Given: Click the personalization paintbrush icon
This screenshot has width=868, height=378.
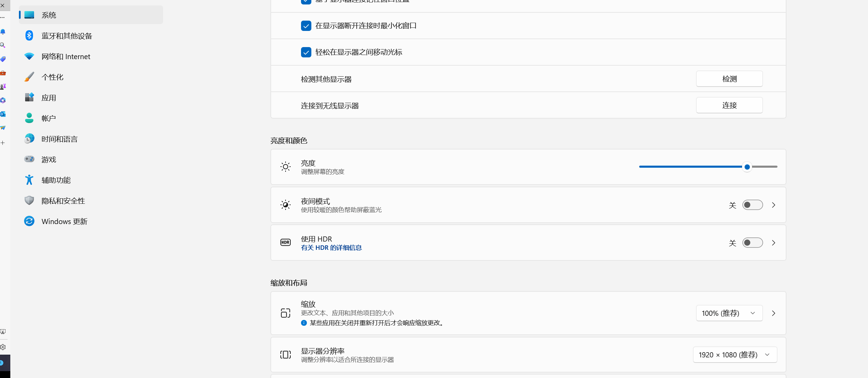Looking at the screenshot, I should pyautogui.click(x=29, y=77).
